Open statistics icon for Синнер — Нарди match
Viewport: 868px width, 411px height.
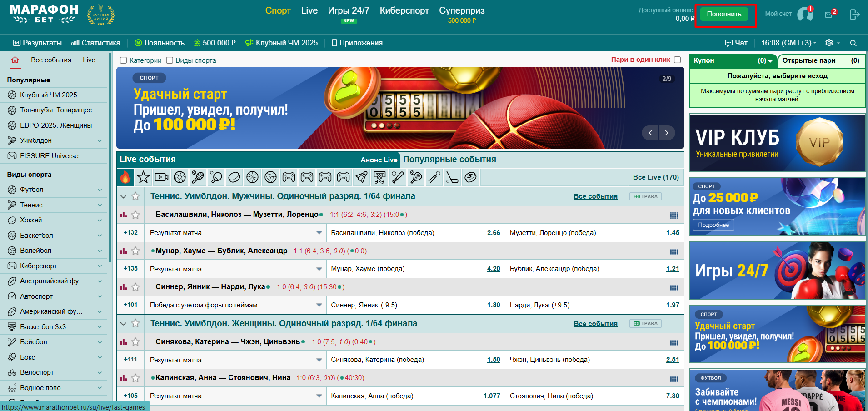[x=124, y=287]
